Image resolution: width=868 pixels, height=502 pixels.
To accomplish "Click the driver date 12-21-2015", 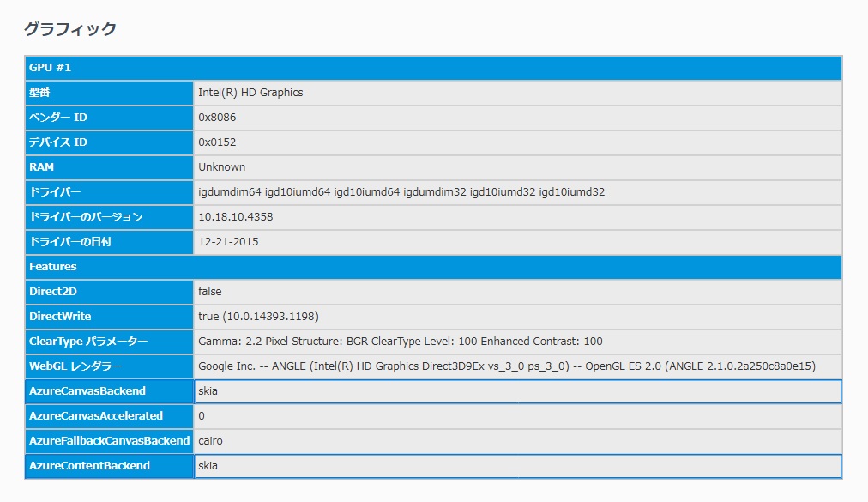I will 228,242.
